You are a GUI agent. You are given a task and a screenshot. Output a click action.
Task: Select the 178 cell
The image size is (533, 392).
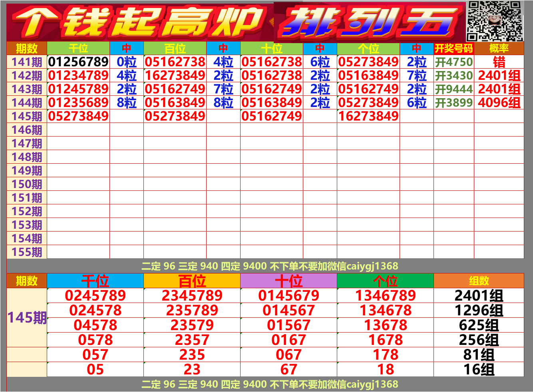[x=386, y=354]
